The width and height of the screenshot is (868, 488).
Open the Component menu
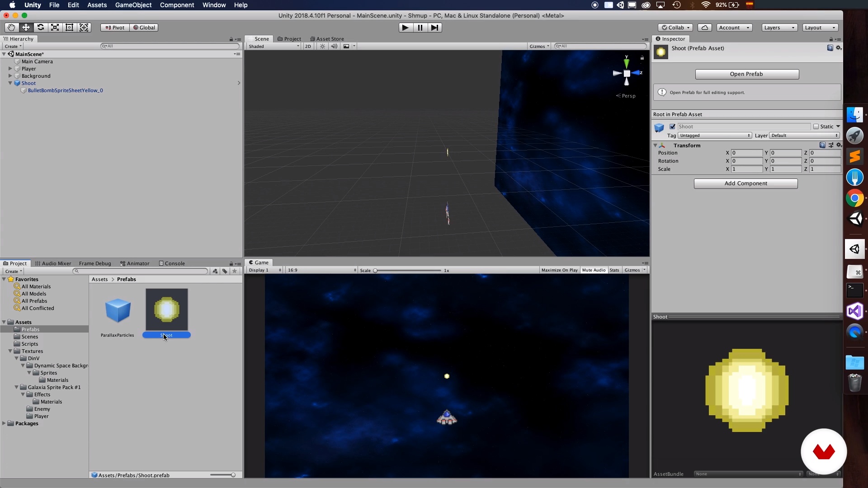(x=177, y=5)
